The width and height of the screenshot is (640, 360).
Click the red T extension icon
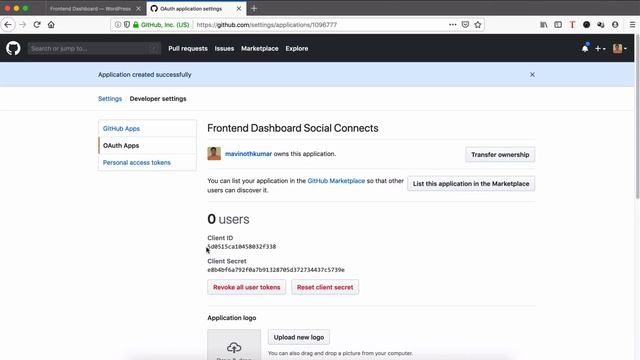click(572, 24)
